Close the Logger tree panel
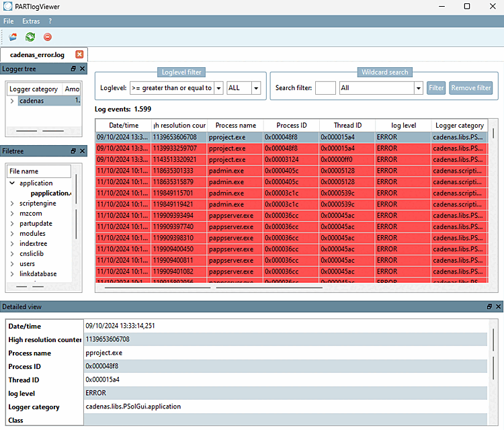 click(82, 69)
